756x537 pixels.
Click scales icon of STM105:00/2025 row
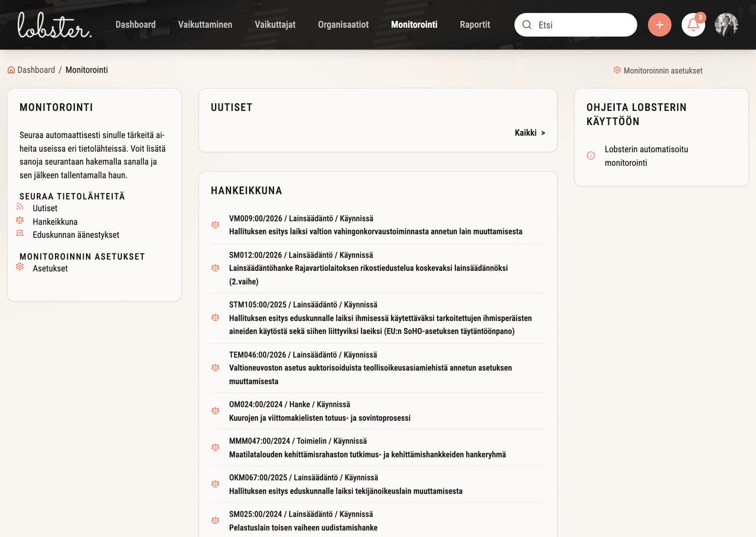pos(215,317)
